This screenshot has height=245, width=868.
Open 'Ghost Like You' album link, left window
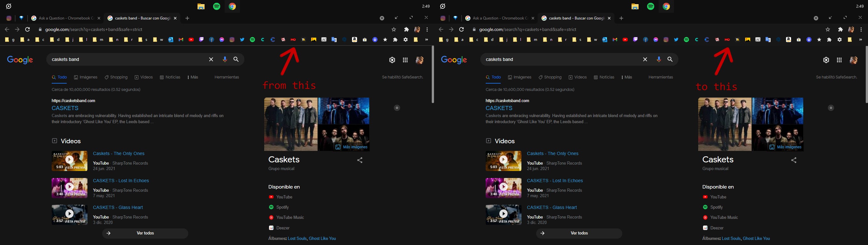point(322,239)
